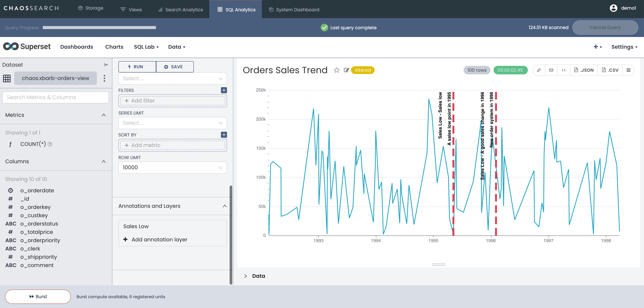Click last query complete check icon
The height and width of the screenshot is (308, 644).
pos(324,28)
